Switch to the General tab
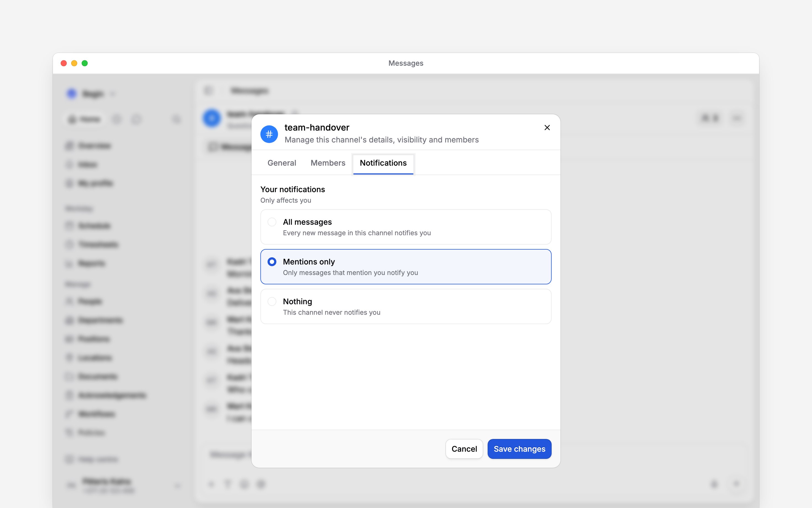 pyautogui.click(x=282, y=163)
